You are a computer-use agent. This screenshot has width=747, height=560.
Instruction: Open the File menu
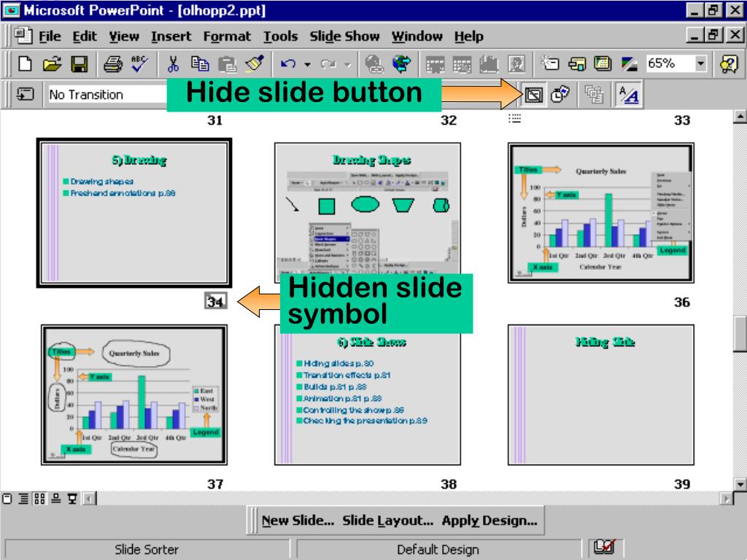coord(50,36)
